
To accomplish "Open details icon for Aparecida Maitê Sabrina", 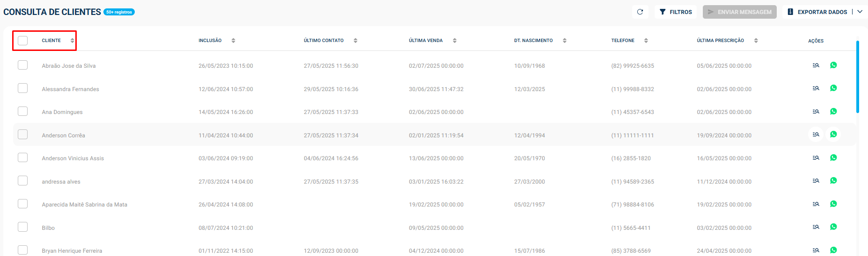I will 816,204.
